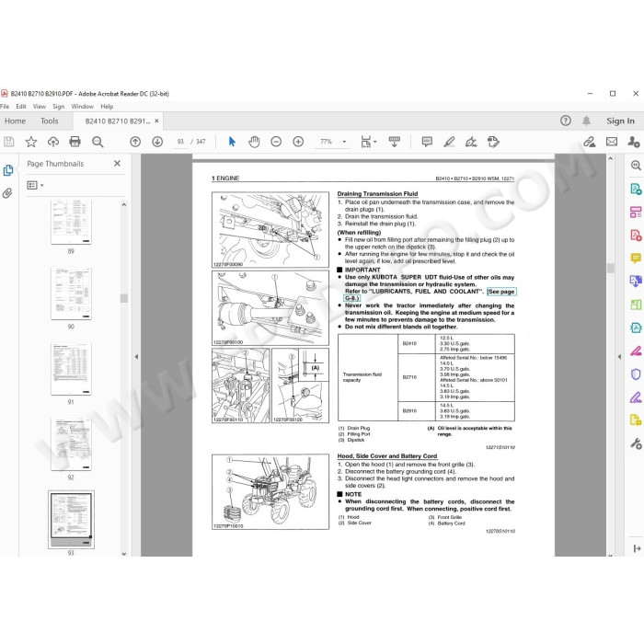Close the Page Thumbnails panel
This screenshot has width=644, height=644.
point(117,164)
